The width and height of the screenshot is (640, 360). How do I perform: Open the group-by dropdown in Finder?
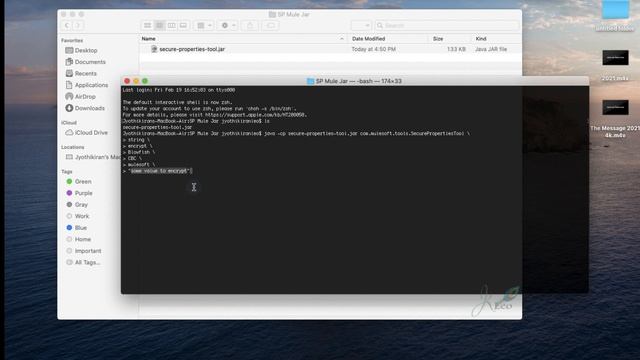(204, 25)
